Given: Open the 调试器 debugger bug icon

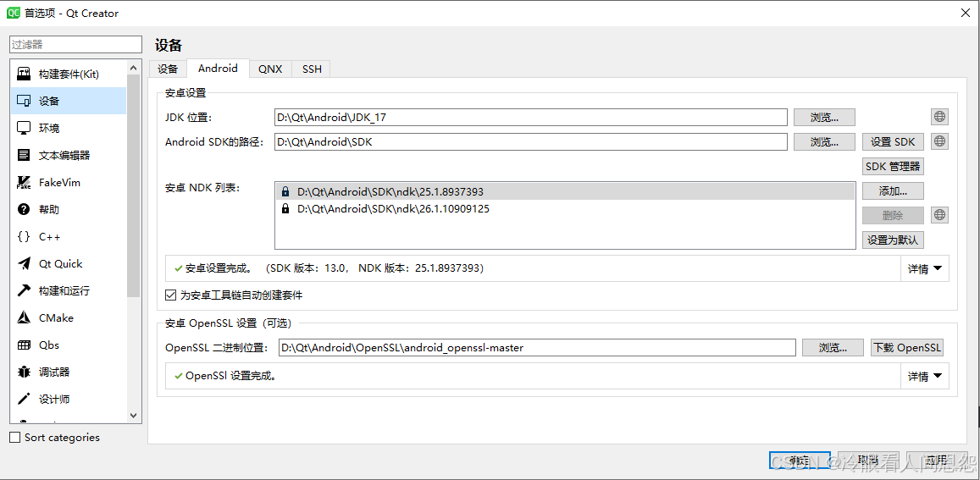Looking at the screenshot, I should click(24, 372).
